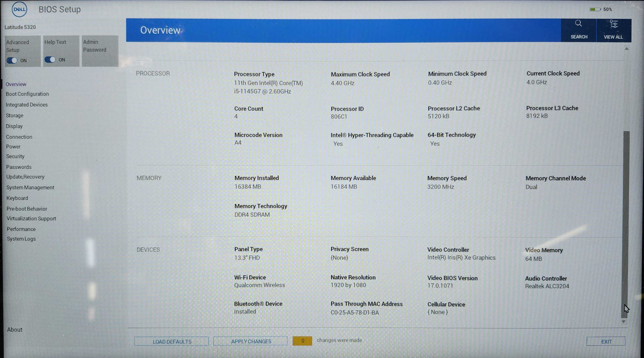Image resolution: width=644 pixels, height=358 pixels.
Task: Open the Admin Password tile
Action: pyautogui.click(x=100, y=51)
